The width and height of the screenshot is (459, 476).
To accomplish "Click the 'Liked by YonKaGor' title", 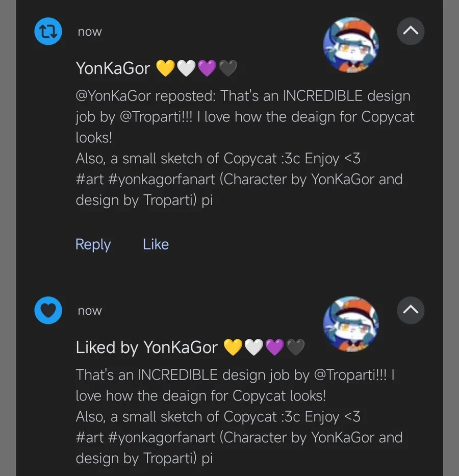I will point(146,347).
